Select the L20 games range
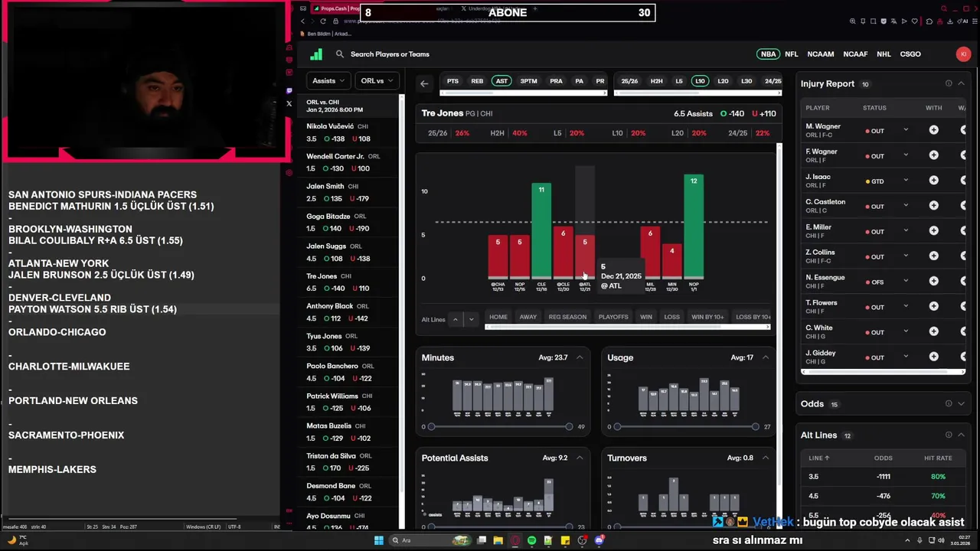Image resolution: width=980 pixels, height=551 pixels. click(723, 81)
